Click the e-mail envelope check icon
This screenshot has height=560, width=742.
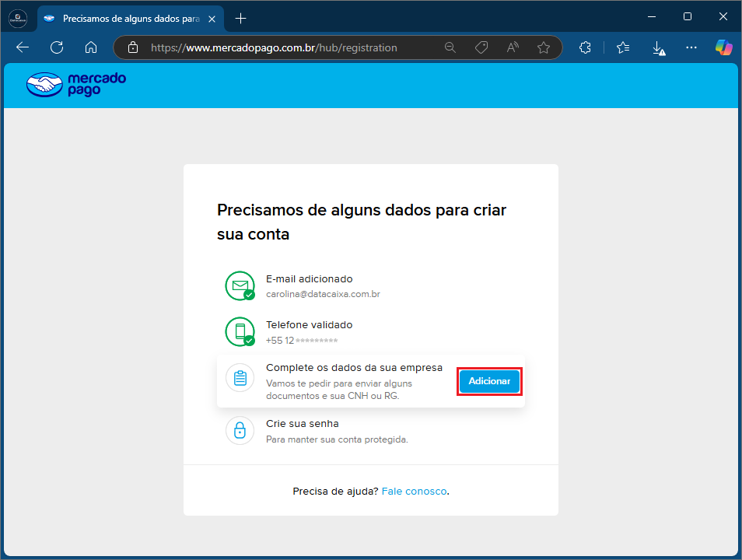pos(240,286)
